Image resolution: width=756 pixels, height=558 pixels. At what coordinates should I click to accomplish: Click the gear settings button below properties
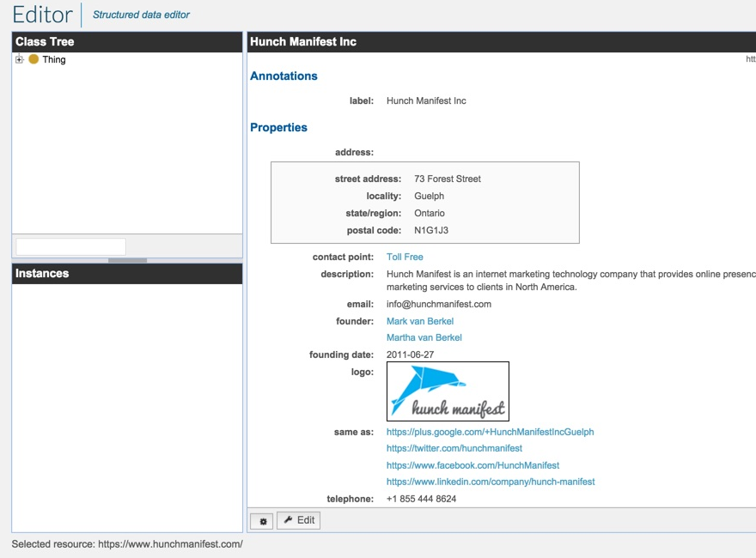click(262, 521)
